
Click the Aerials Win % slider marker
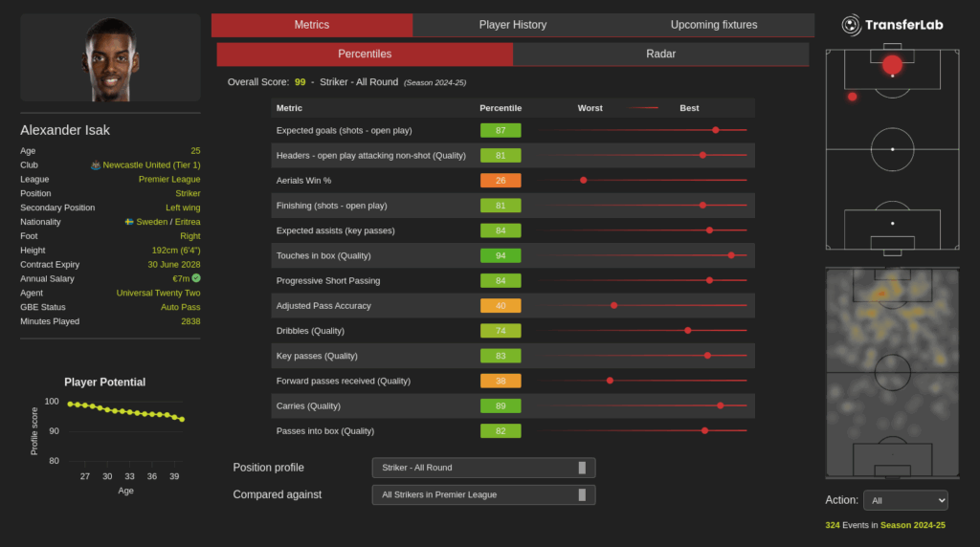click(x=583, y=180)
